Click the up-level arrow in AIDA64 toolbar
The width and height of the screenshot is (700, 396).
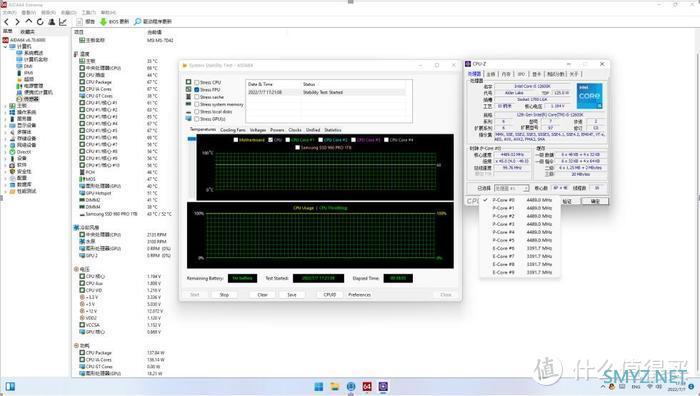pyautogui.click(x=29, y=21)
